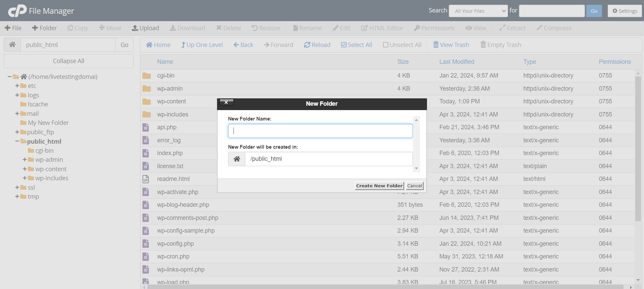
Task: Collapse the public_html folder in the tree
Action: tap(17, 141)
